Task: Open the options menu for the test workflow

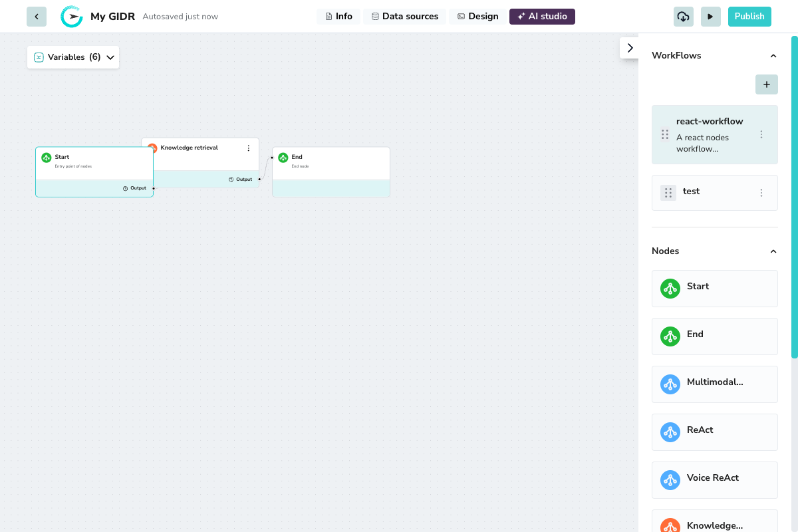Action: tap(761, 192)
